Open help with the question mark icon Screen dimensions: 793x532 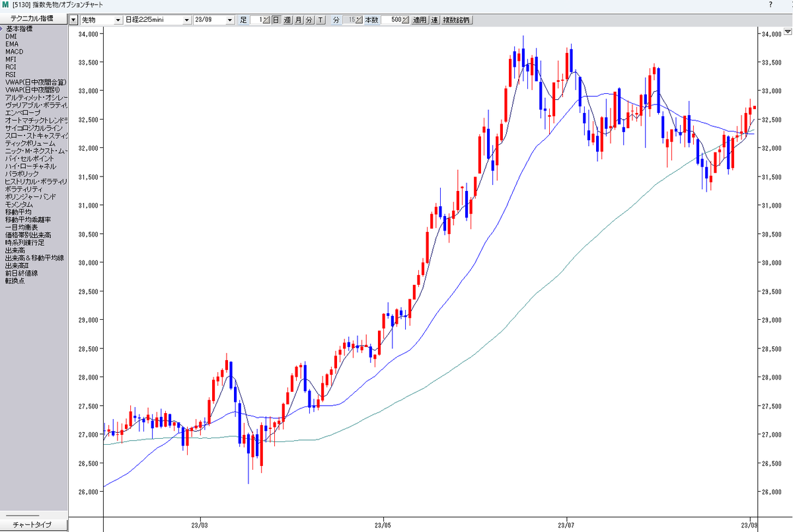[771, 5]
